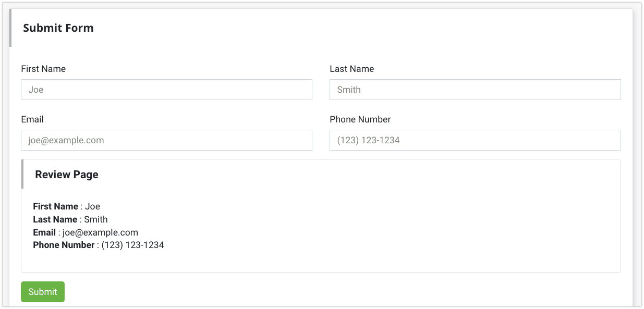Click bold Email text in Review Page

tap(44, 232)
